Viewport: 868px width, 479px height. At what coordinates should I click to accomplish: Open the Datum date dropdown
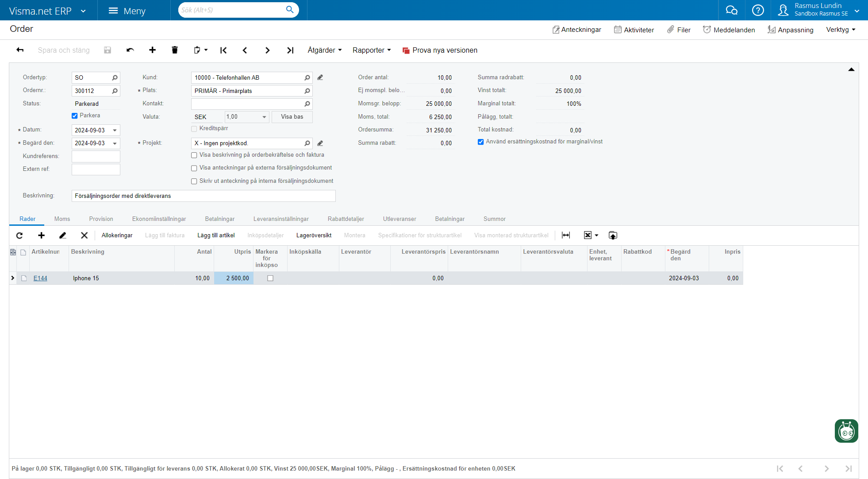point(115,130)
